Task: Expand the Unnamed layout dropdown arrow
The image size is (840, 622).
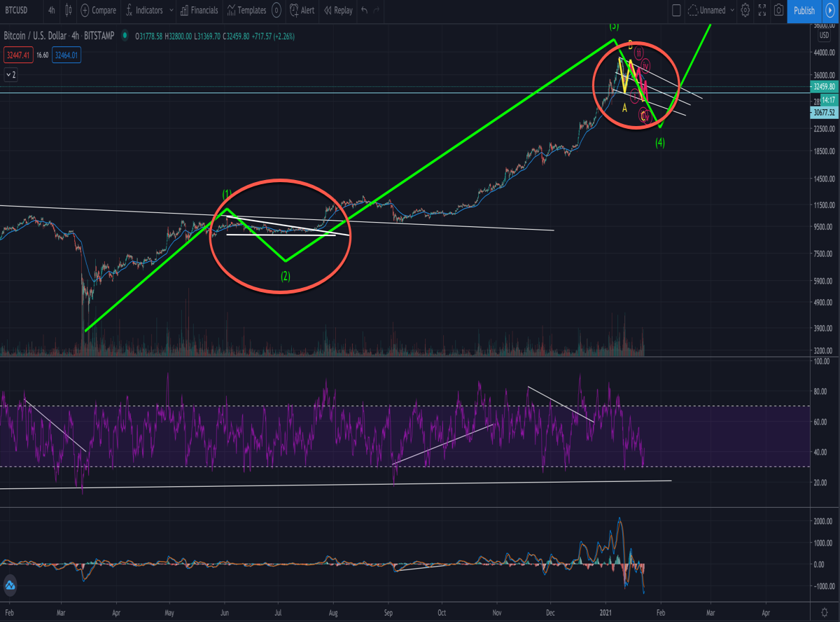Action: [x=732, y=11]
